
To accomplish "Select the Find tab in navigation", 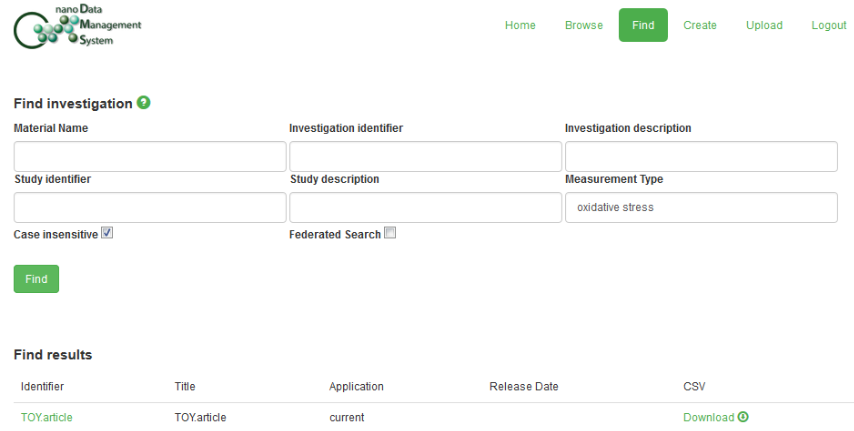I will click(x=643, y=25).
